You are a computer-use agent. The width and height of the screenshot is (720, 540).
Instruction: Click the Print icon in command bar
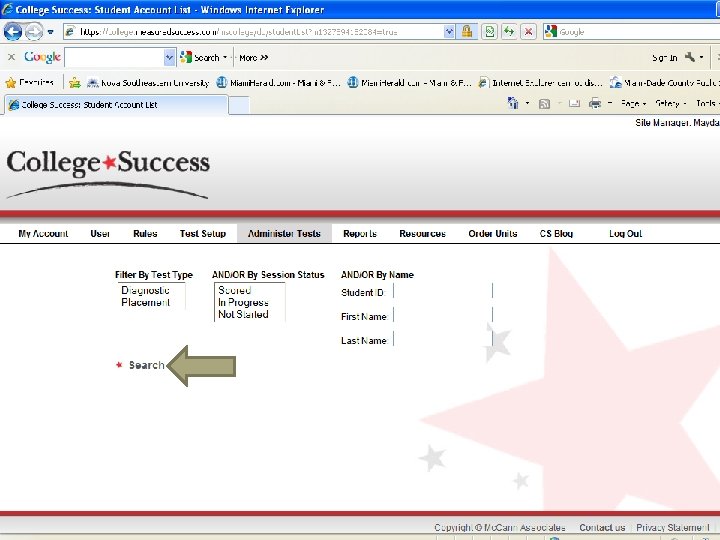595,103
